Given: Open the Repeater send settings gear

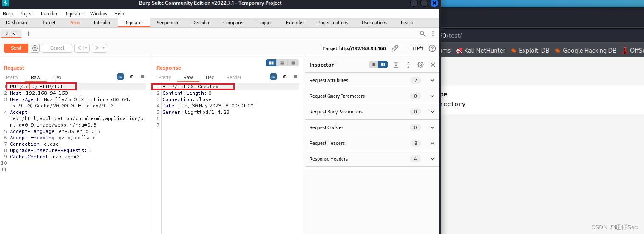Looking at the screenshot, I should coord(35,48).
